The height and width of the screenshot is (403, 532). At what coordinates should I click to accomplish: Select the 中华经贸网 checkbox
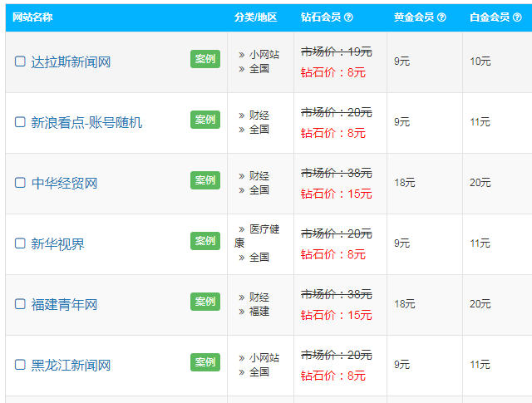point(20,183)
